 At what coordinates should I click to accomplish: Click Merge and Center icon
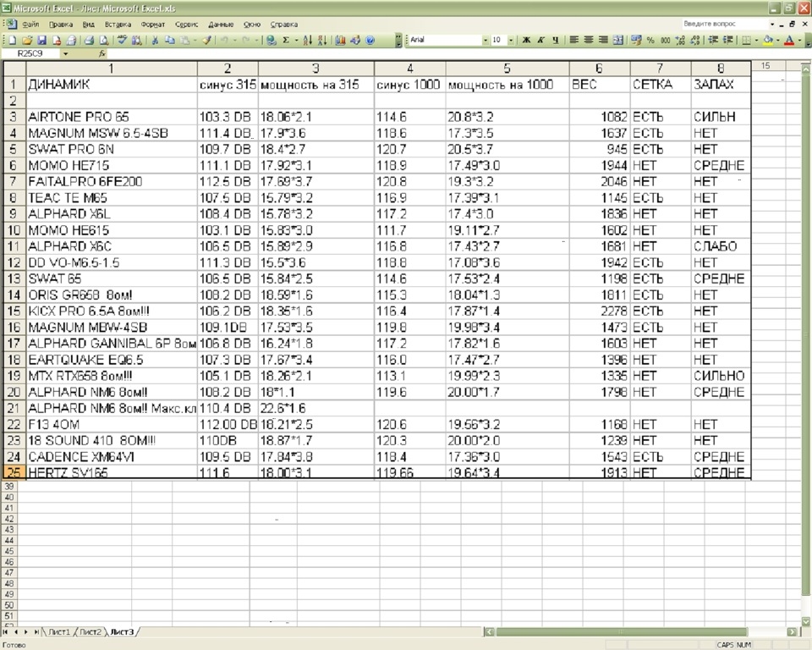tap(617, 40)
